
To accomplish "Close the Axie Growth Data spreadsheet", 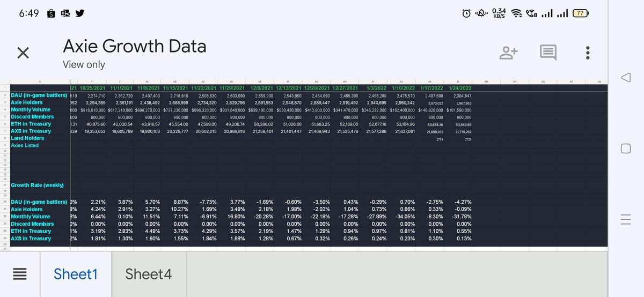I will coord(23,53).
